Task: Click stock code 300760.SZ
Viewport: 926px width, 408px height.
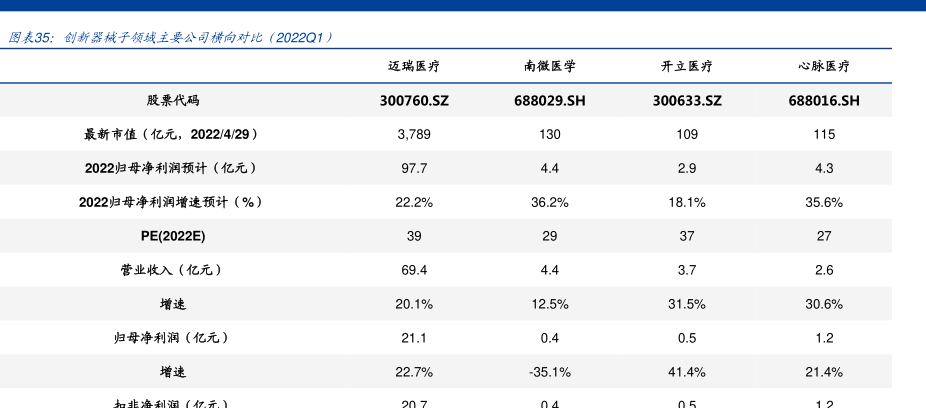Action: pos(414,101)
